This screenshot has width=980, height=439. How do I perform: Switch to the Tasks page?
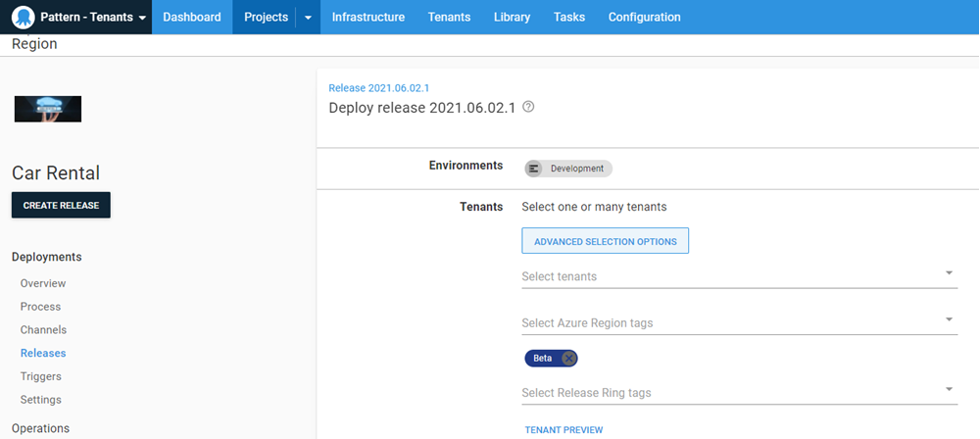tap(568, 18)
